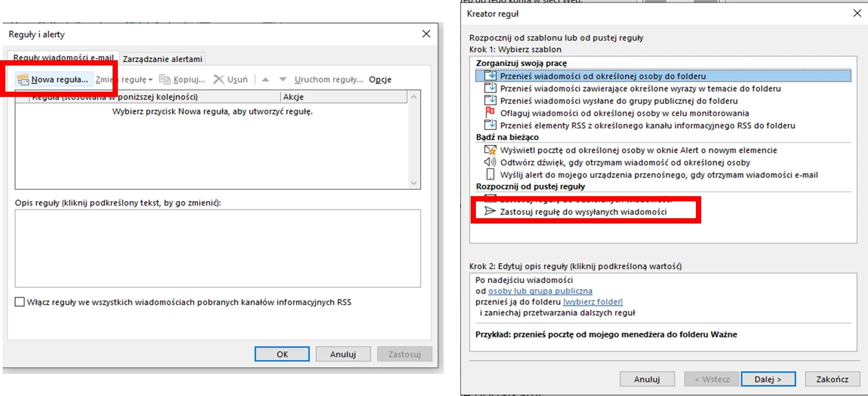Click the Usuń delete X icon

[x=218, y=79]
